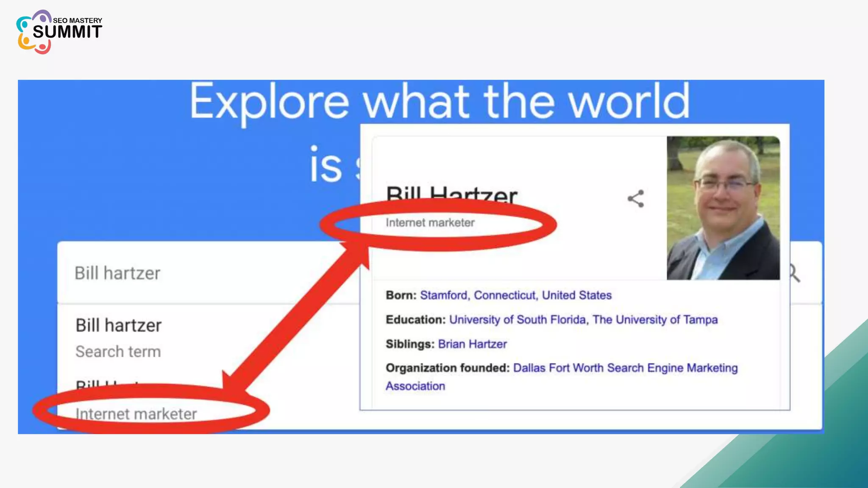Open The University of Tampa link
This screenshot has height=488, width=868.
pyautogui.click(x=655, y=320)
